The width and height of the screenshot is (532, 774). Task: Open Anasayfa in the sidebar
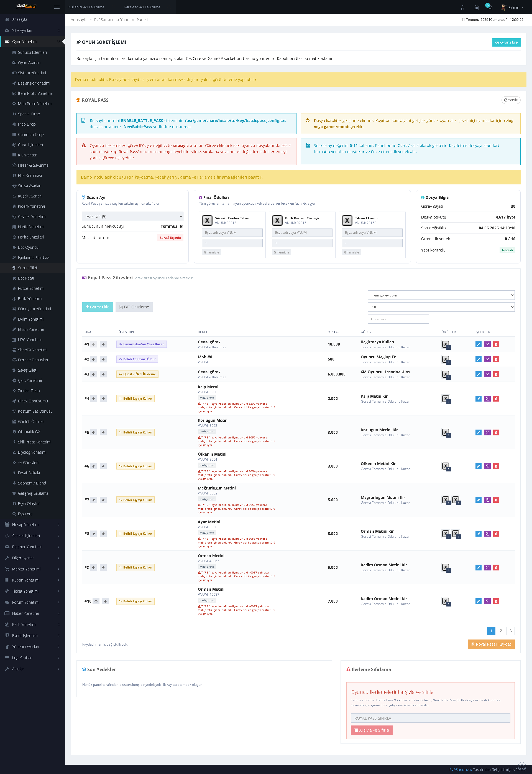pos(32,19)
